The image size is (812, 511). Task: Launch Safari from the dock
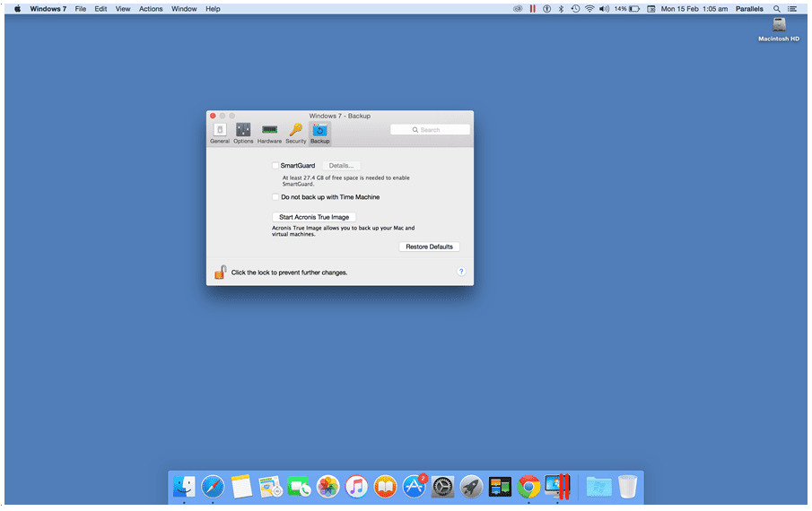tap(213, 486)
